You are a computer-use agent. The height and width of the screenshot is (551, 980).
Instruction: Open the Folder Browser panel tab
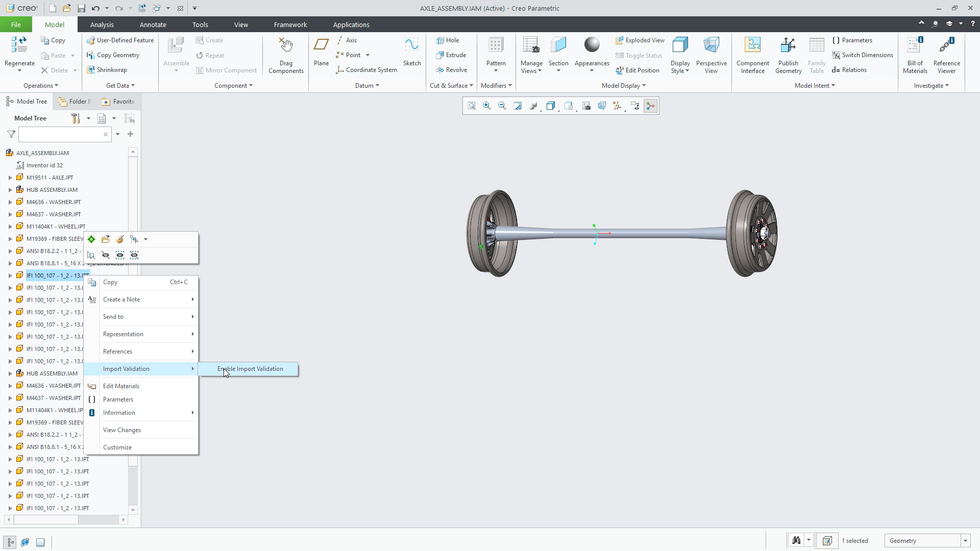[x=75, y=102]
